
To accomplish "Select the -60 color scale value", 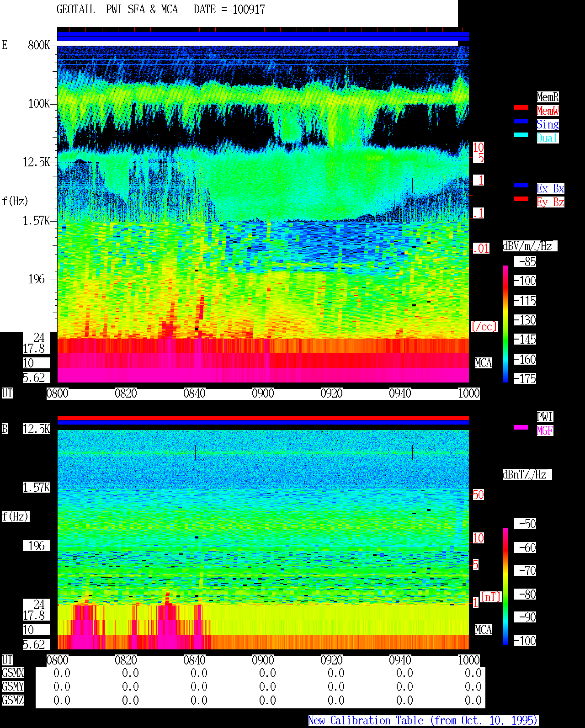I will click(525, 547).
